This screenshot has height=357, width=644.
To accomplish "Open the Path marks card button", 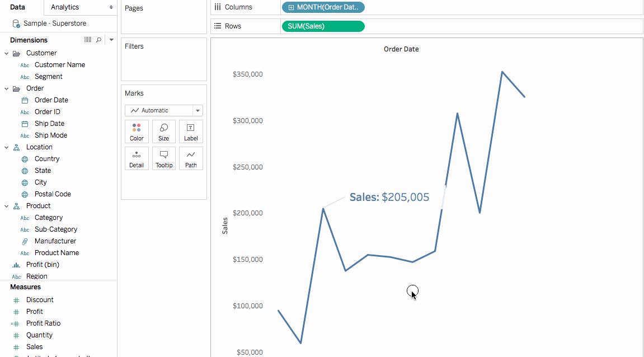I will pyautogui.click(x=191, y=158).
